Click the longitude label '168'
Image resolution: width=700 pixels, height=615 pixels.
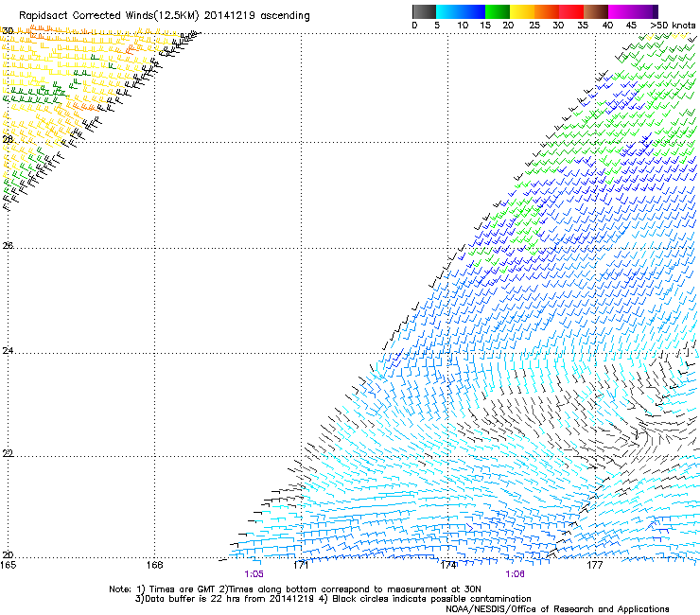(154, 565)
